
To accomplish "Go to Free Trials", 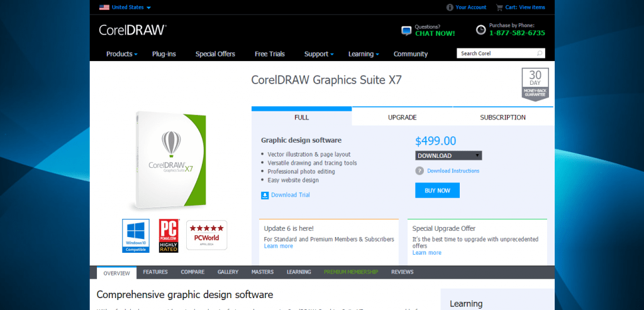I will (x=269, y=54).
